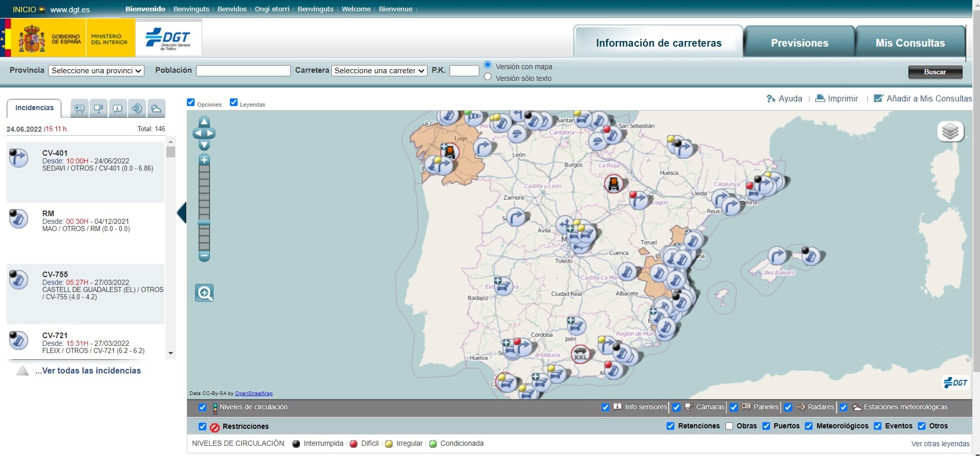This screenshot has width=980, height=456.
Task: Open the Provincia dropdown
Action: point(96,71)
